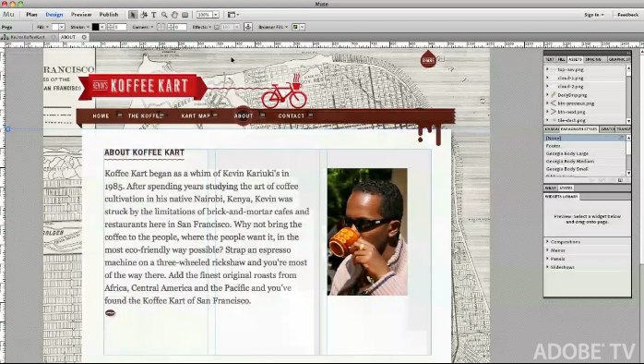The image size is (644, 364).
Task: Switch to Plan view
Action: point(31,15)
